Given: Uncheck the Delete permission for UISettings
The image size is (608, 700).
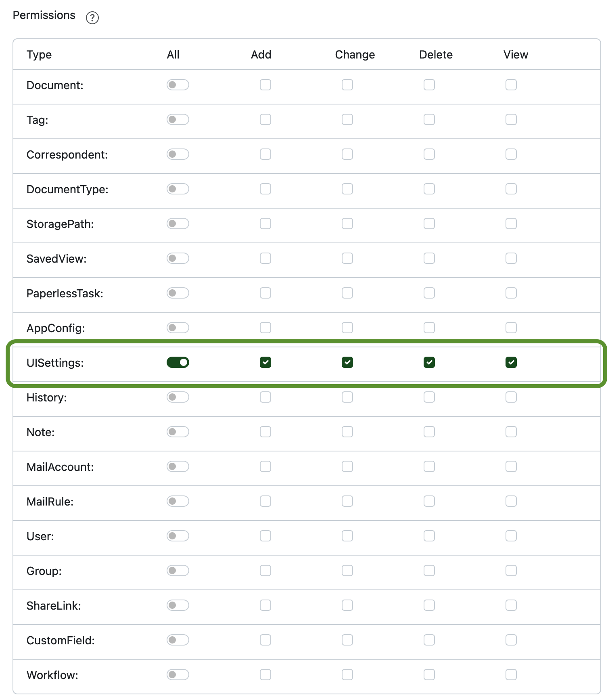Looking at the screenshot, I should 429,362.
